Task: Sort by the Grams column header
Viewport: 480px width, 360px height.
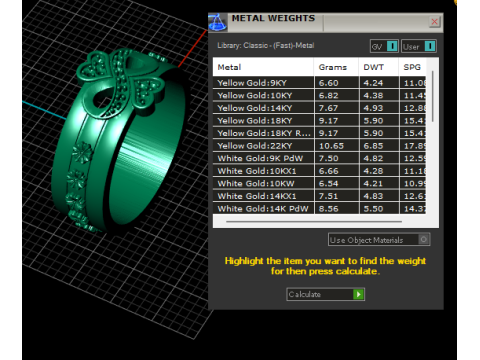Action: click(x=336, y=67)
